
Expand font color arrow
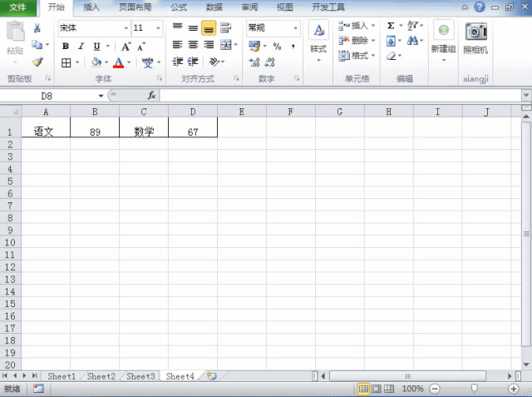(x=129, y=62)
